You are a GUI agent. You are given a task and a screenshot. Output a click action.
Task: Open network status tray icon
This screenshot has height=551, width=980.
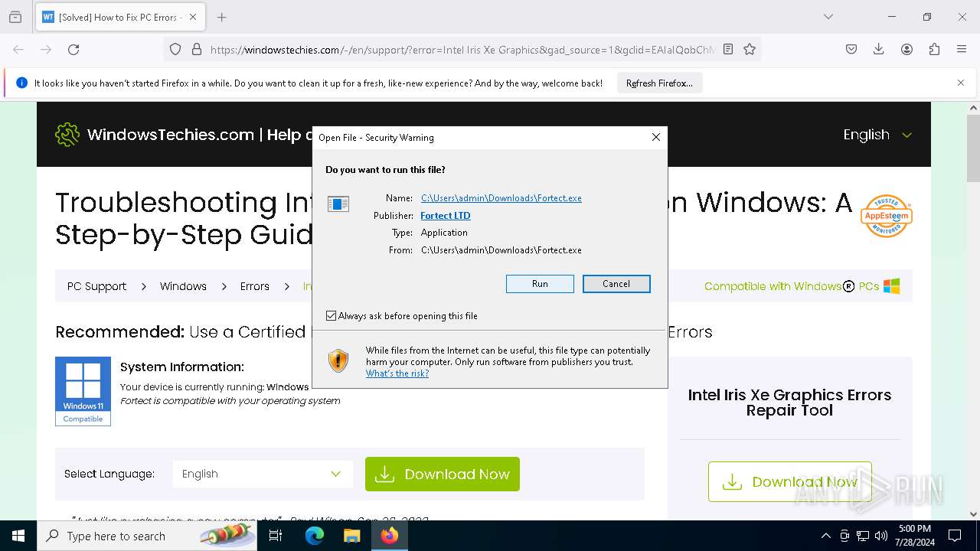click(x=863, y=536)
